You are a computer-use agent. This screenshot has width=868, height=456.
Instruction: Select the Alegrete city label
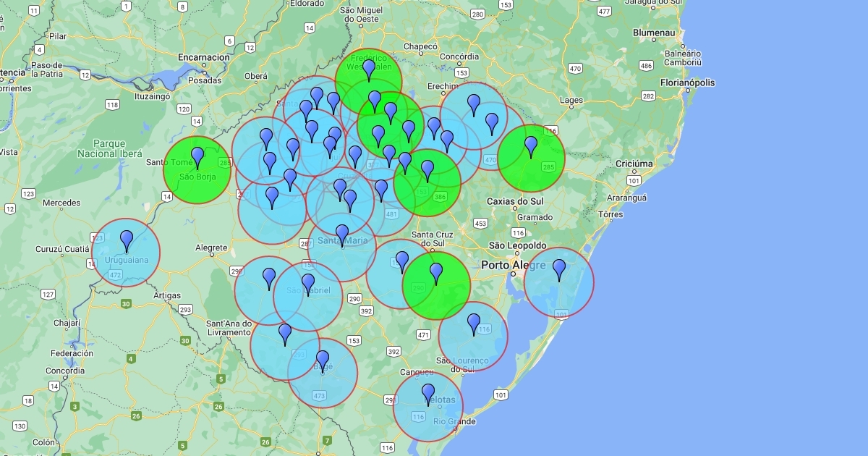211,248
